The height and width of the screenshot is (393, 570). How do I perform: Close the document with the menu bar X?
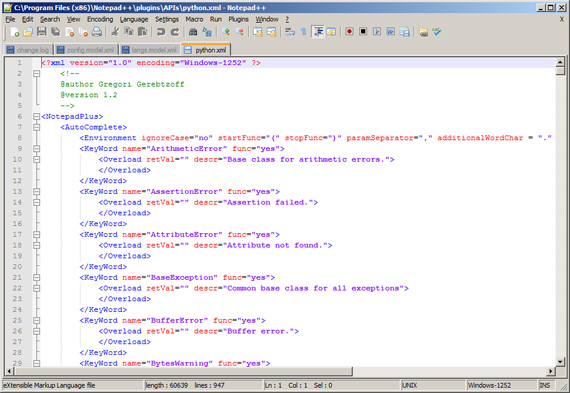tap(562, 19)
